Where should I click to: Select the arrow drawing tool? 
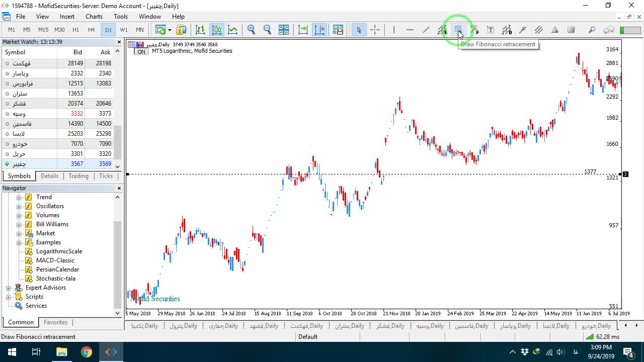(x=523, y=30)
